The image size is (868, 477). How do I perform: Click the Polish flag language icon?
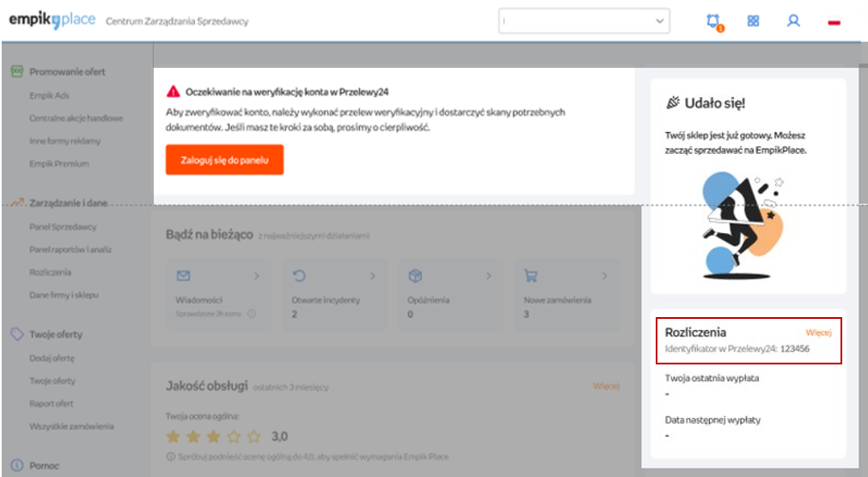pyautogui.click(x=833, y=22)
